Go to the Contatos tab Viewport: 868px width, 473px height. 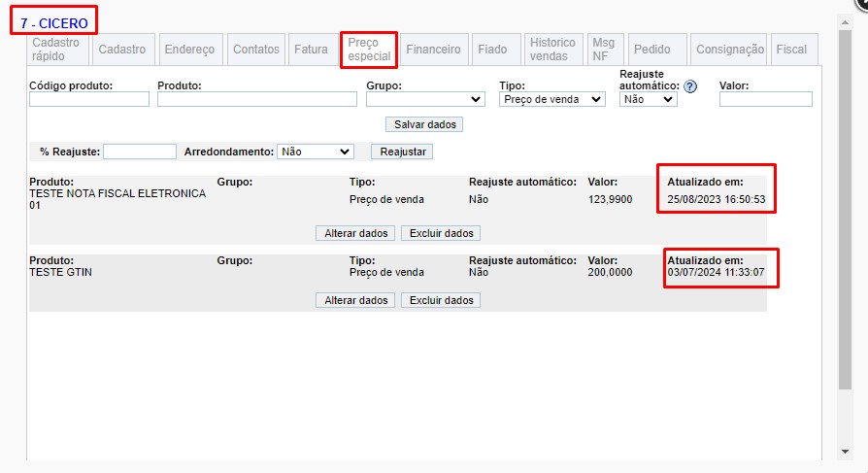pos(256,50)
